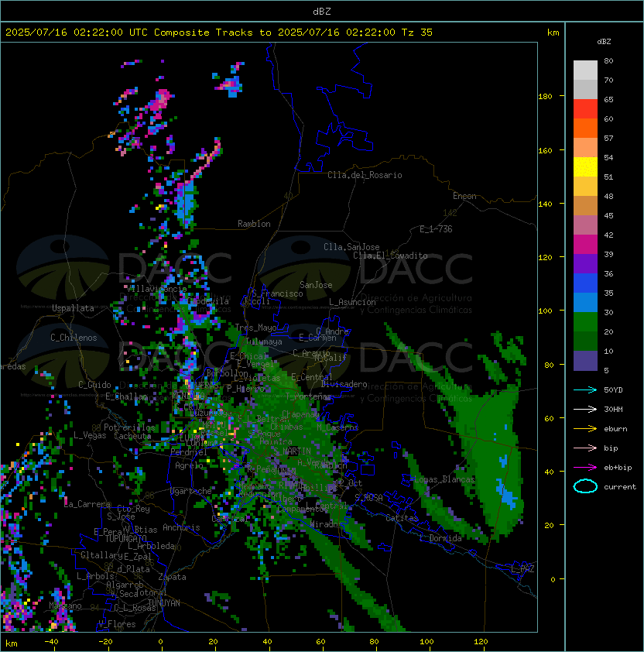Click the 'S_Francisco' place label
Viewport: 644px width, 652px height.
277,293
